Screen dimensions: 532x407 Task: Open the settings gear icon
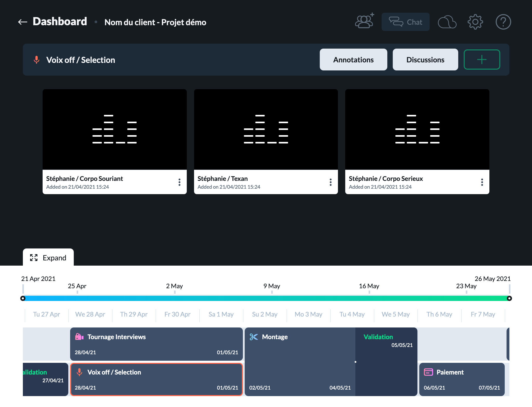tap(475, 22)
